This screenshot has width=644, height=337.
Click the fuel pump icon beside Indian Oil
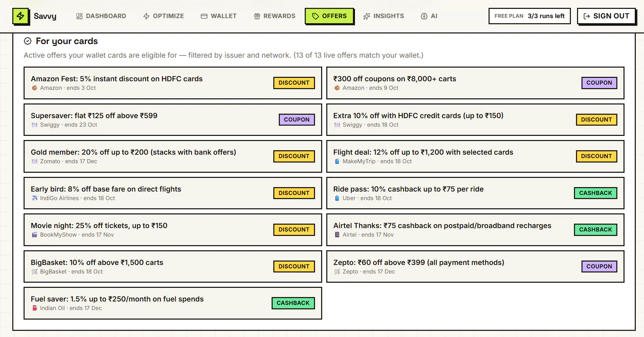(x=35, y=308)
